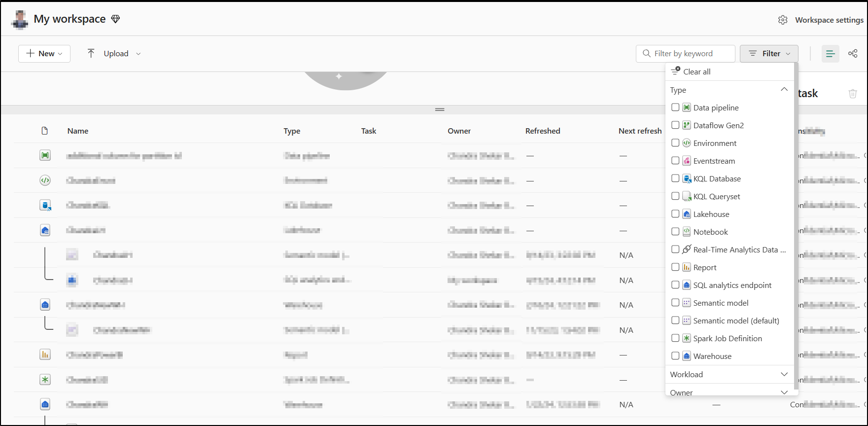Select Warehouse filter label
Image resolution: width=868 pixels, height=426 pixels.
712,356
